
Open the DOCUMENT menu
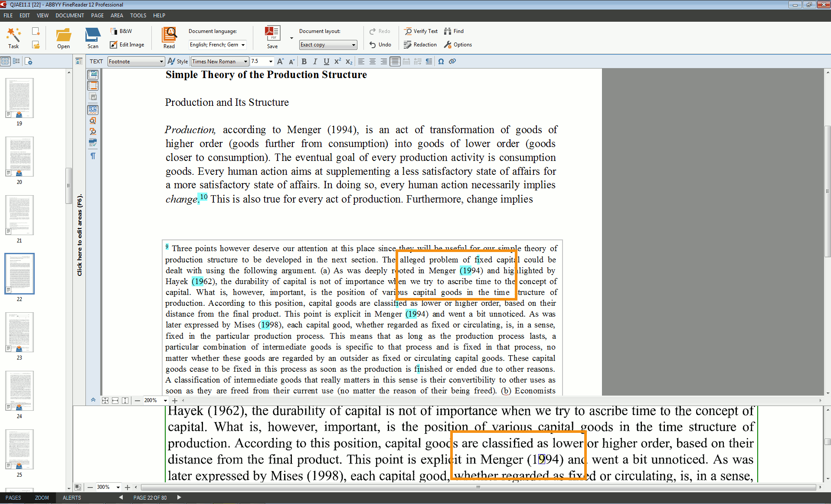click(70, 16)
